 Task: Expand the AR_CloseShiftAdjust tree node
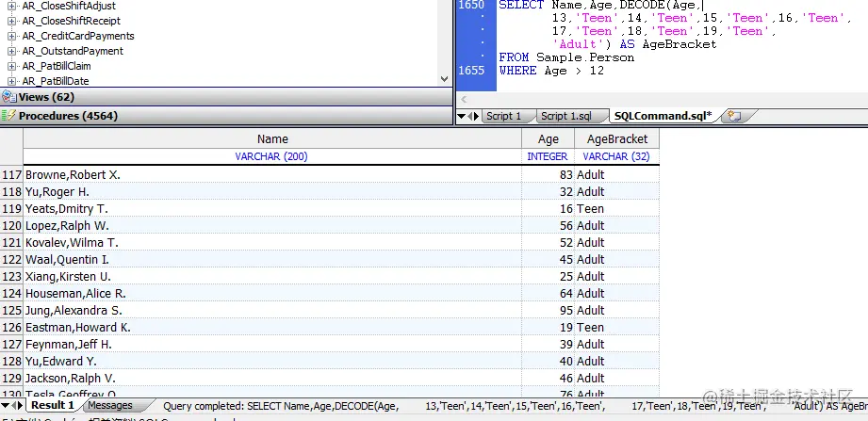click(11, 6)
